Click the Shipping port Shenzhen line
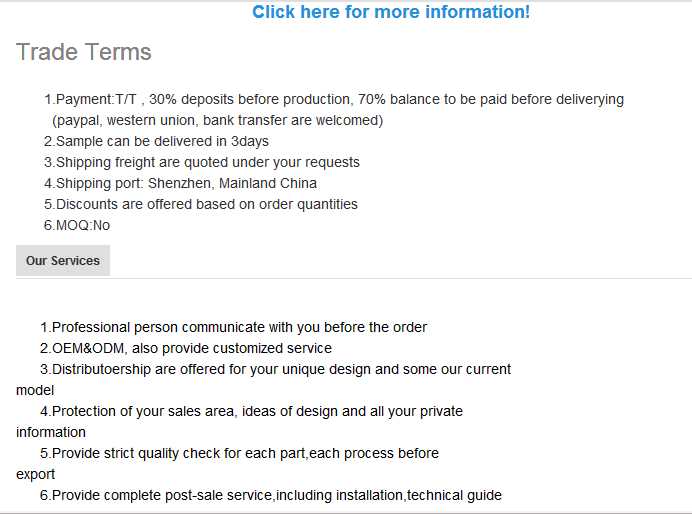Viewport: 692px width, 514px height. 180,184
